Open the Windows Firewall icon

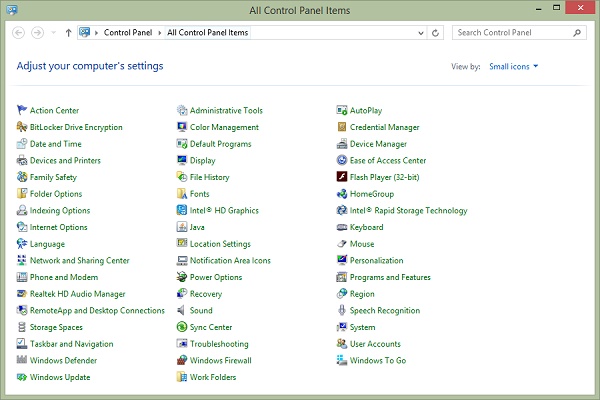coord(182,360)
